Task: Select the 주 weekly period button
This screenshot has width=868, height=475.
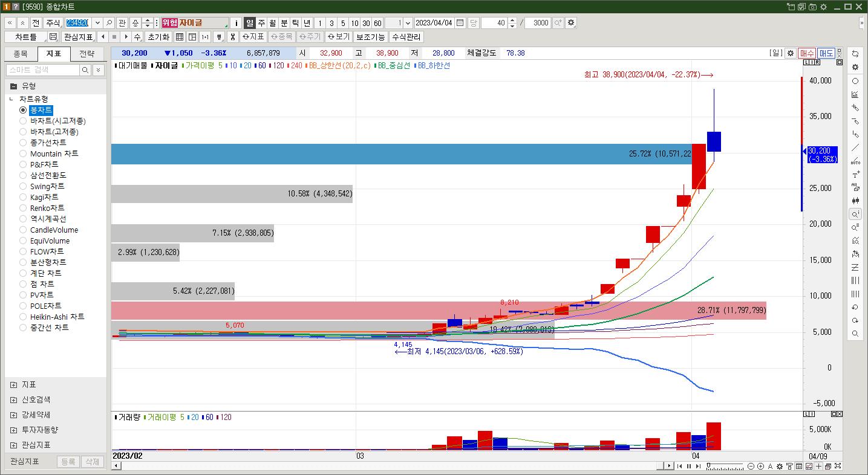Action: tap(261, 23)
